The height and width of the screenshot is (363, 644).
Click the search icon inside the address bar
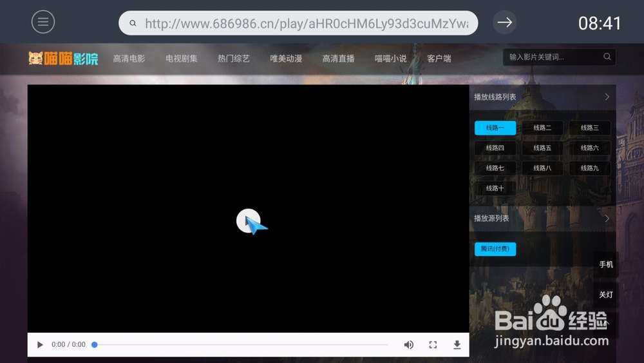click(133, 23)
